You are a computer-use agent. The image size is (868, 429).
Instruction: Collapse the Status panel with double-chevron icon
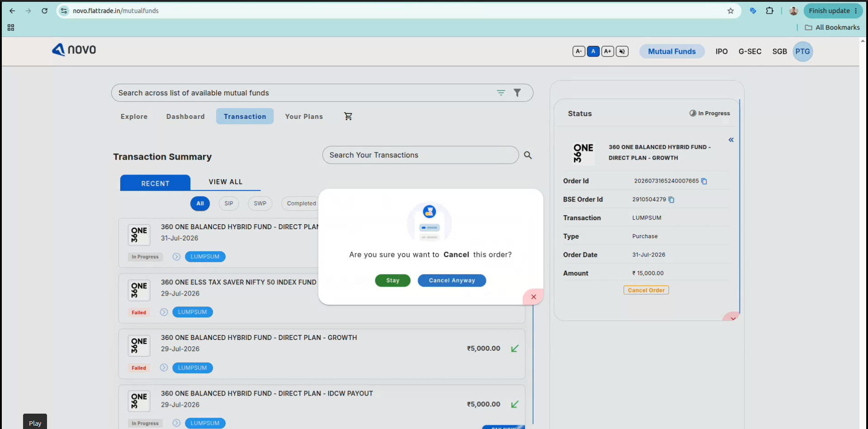(x=731, y=140)
